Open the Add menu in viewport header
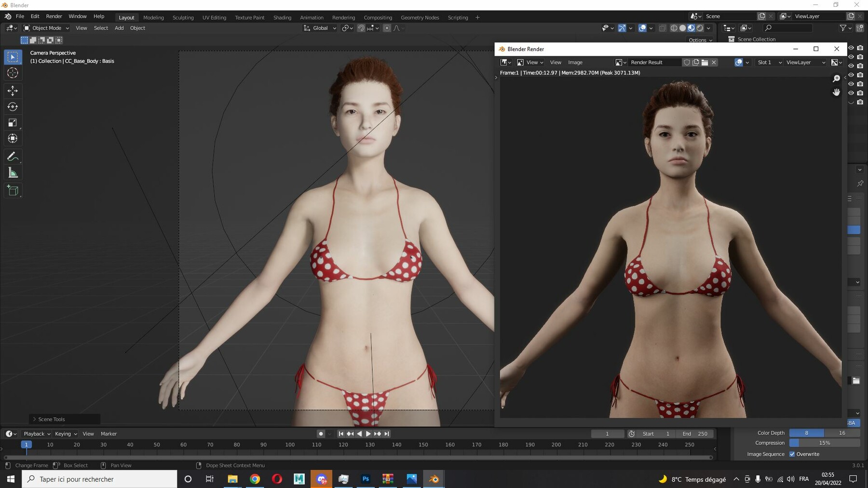This screenshot has width=868, height=488. (x=119, y=28)
